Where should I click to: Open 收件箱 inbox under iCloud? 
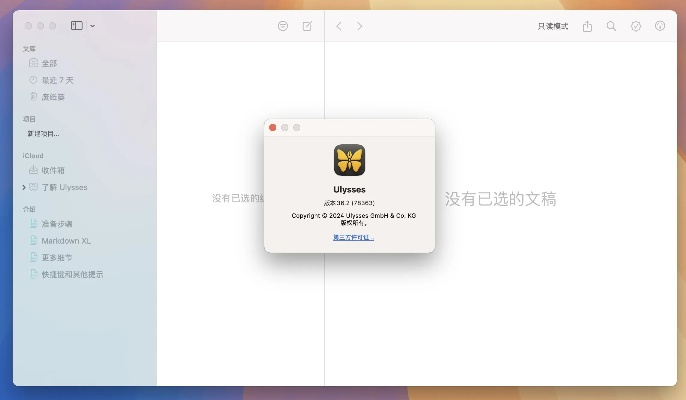46,170
